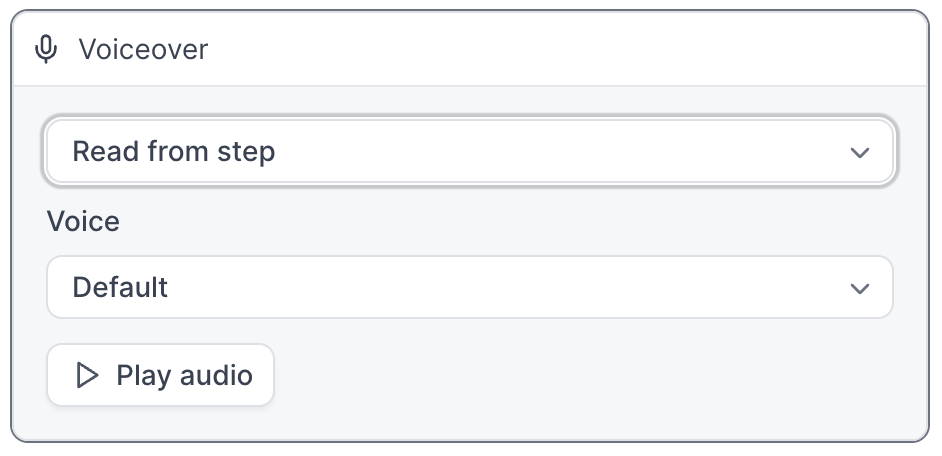Expand the voiceover source selector
The width and height of the screenshot is (942, 456).
(470, 151)
